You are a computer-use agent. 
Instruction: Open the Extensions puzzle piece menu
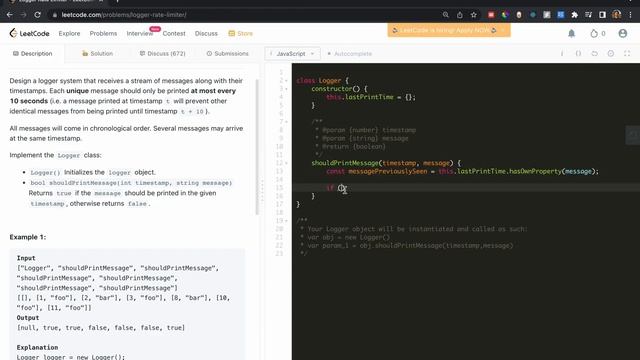pyautogui.click(x=575, y=15)
